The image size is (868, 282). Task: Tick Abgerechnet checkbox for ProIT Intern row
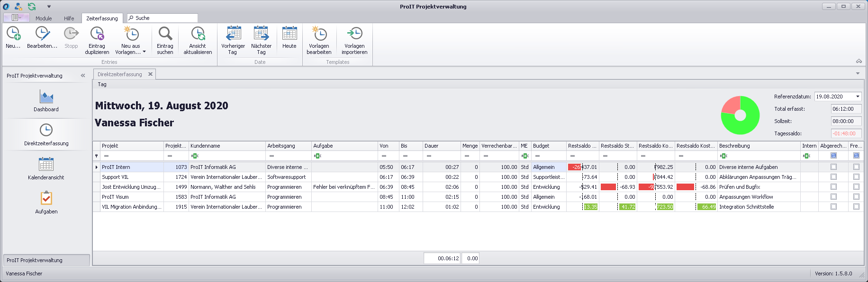(x=833, y=167)
